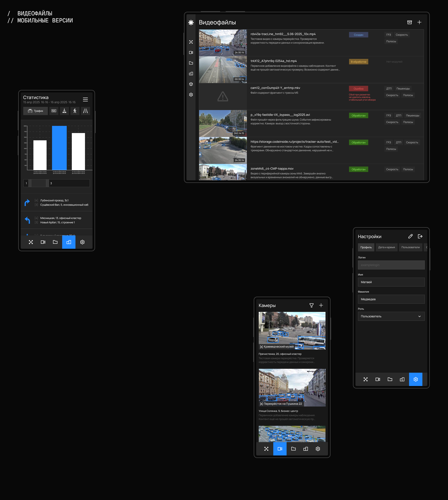Image resolution: width=448 pixels, height=500 pixels.
Task: Click the archive box icon in the Видеофайлы header
Action: pos(410,22)
